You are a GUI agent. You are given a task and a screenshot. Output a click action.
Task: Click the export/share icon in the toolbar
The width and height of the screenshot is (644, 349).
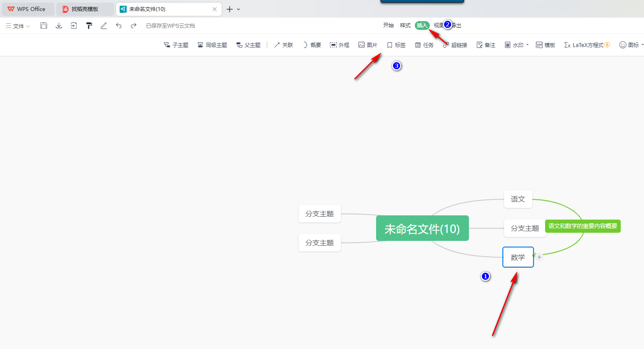(x=74, y=25)
